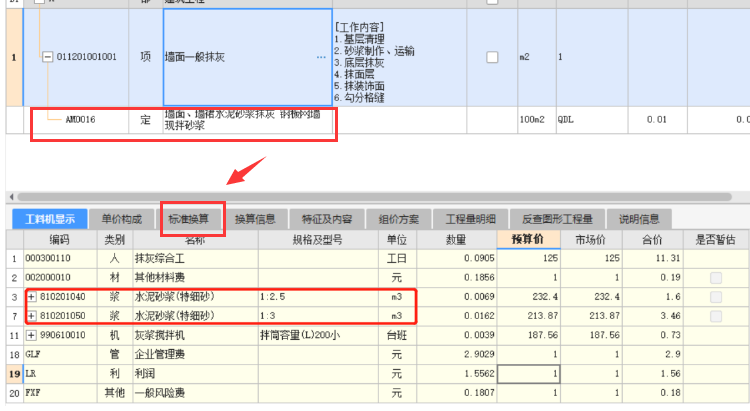Viewport: 750px width, 411px height.
Task: Click the 数量 column header
Action: [x=456, y=240]
